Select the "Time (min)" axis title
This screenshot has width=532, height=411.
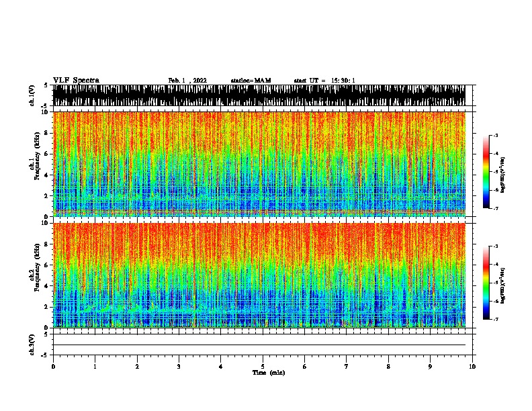(x=269, y=373)
